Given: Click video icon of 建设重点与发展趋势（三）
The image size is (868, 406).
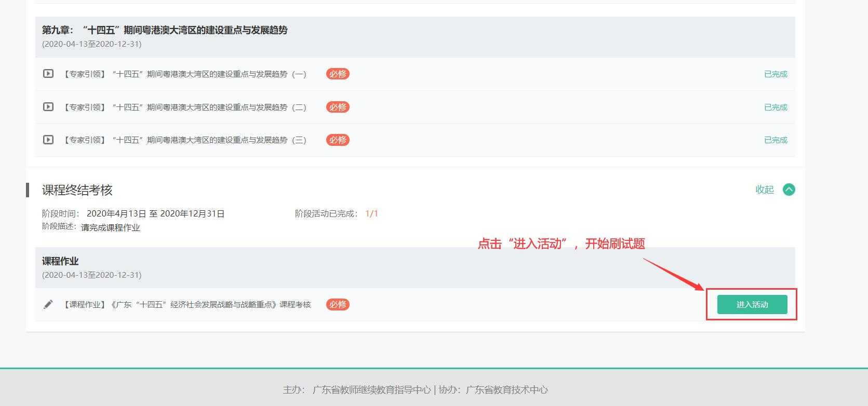Looking at the screenshot, I should click(48, 140).
